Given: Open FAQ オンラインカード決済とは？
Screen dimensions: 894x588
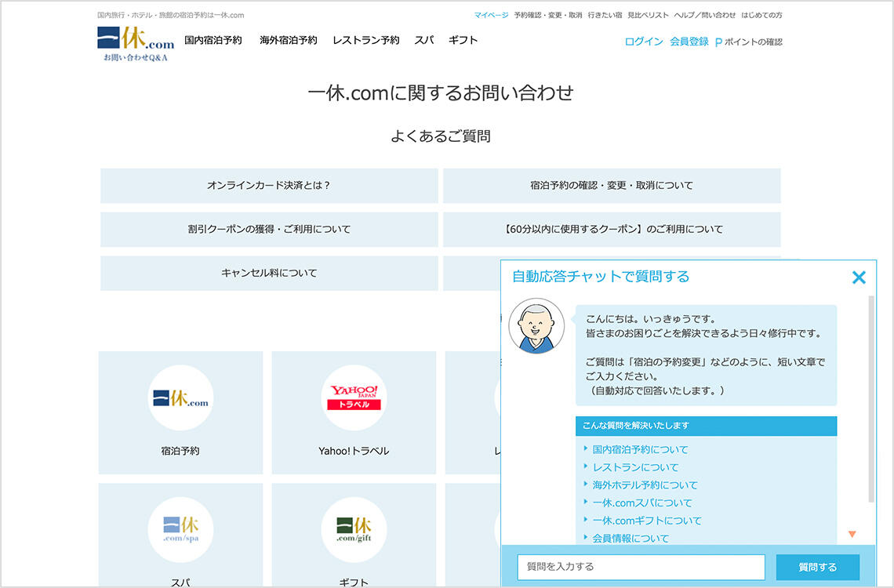Looking at the screenshot, I should [269, 186].
